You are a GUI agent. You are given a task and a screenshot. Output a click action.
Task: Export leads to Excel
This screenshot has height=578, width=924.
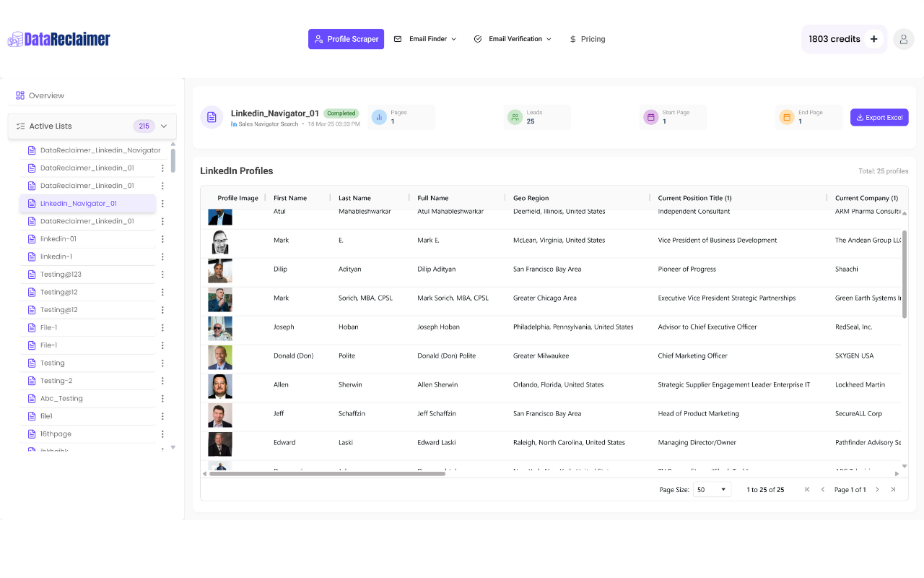pos(879,117)
